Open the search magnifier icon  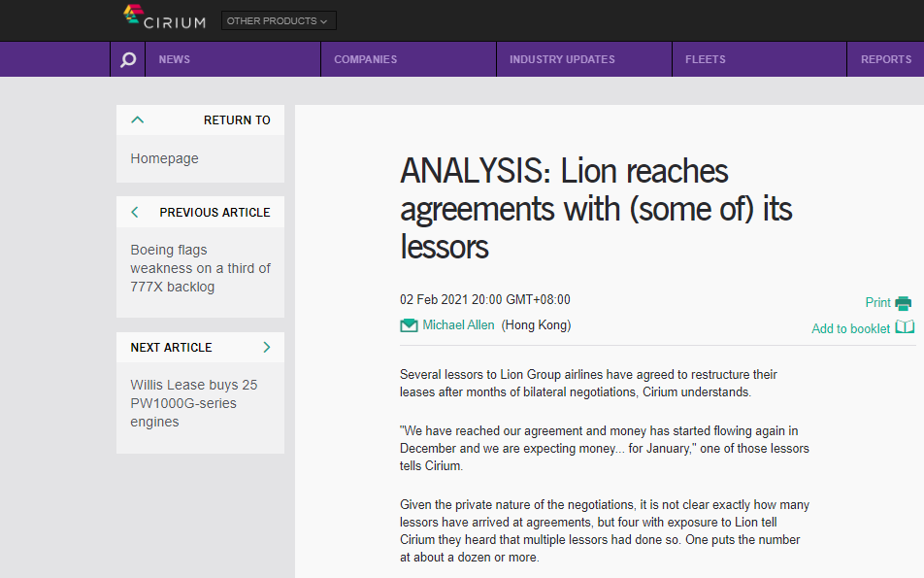128,59
